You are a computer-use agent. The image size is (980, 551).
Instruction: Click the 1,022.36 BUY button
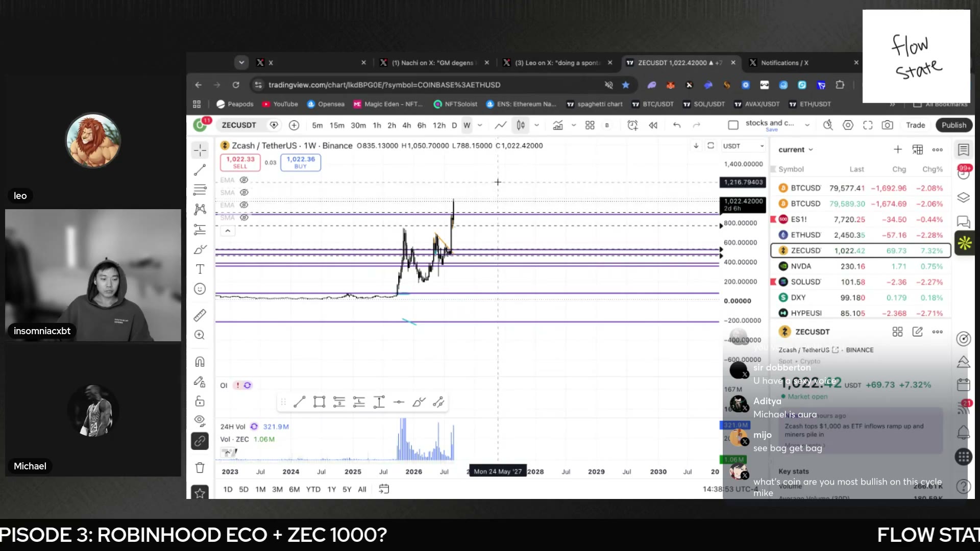[x=301, y=162]
